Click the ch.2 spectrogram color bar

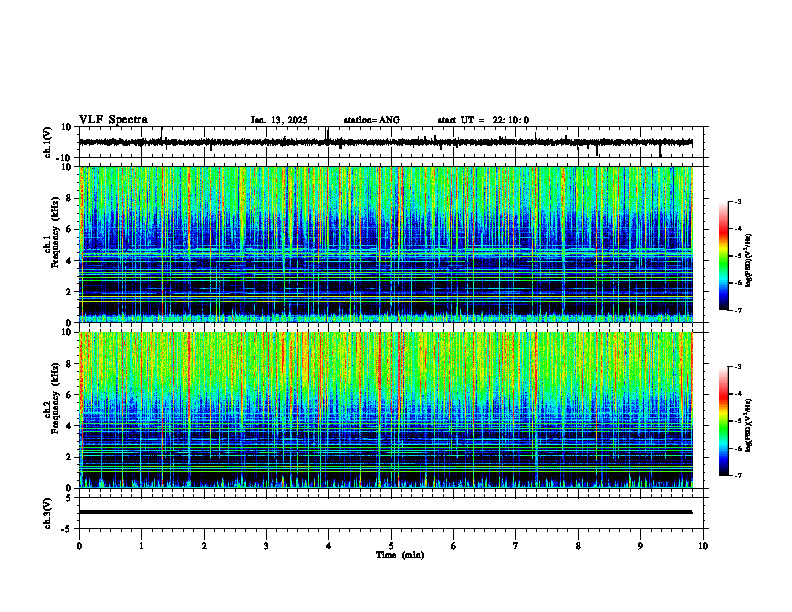pyautogui.click(x=723, y=421)
